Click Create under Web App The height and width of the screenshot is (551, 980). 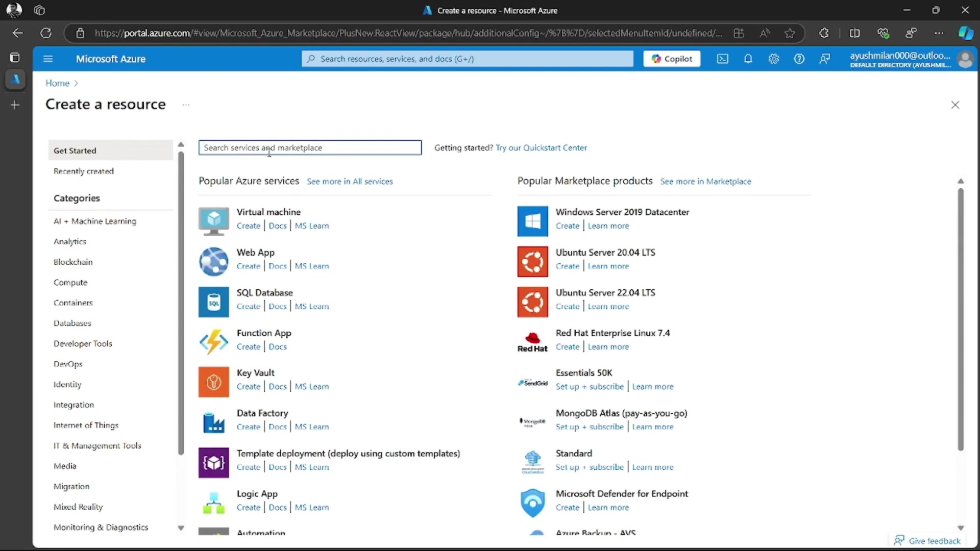[x=248, y=266]
